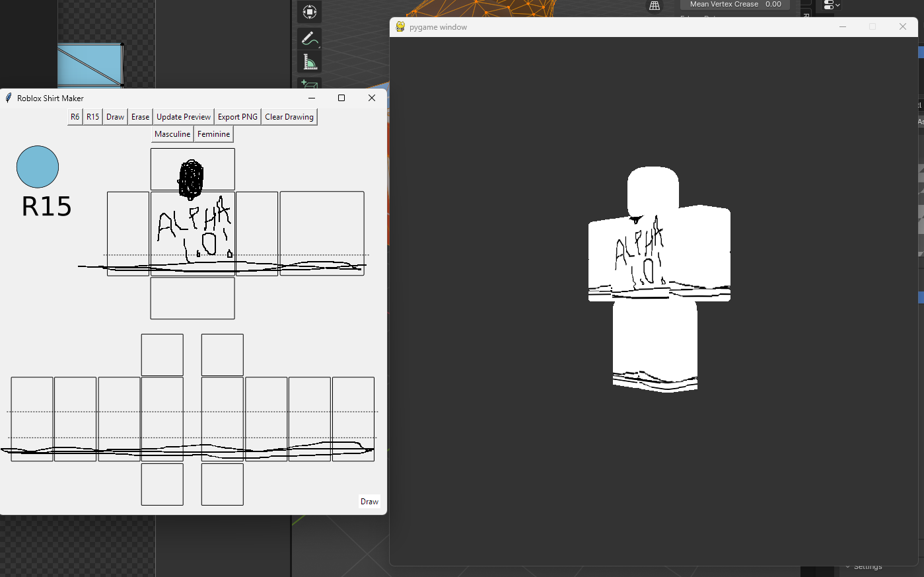Select Blender's Add Cube tool icon
Screen dimensions: 924x577
pos(309,84)
